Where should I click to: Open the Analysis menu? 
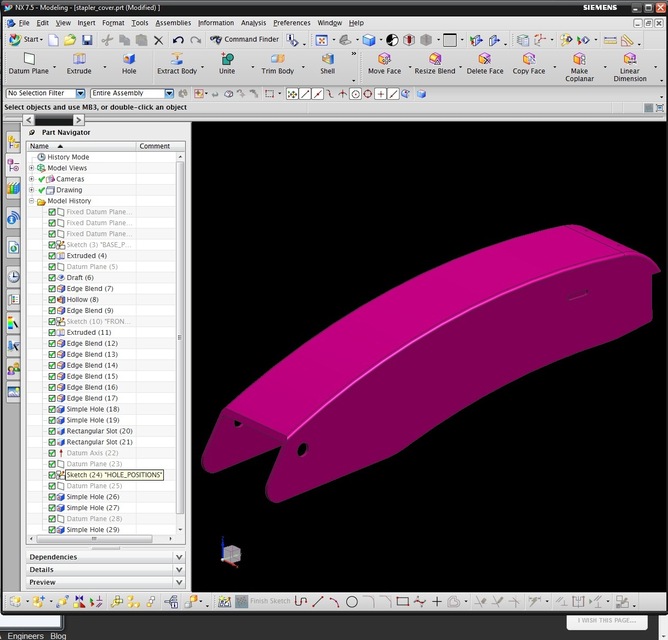(253, 23)
